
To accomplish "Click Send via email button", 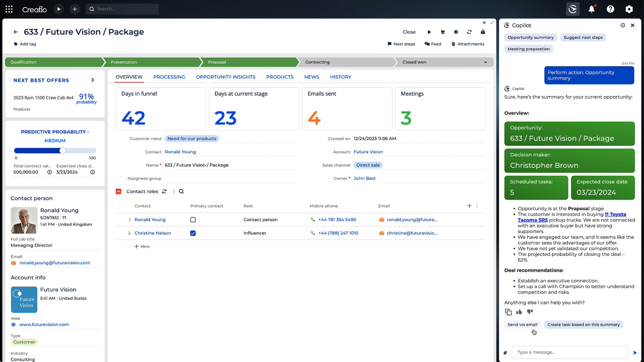I will pyautogui.click(x=522, y=324).
